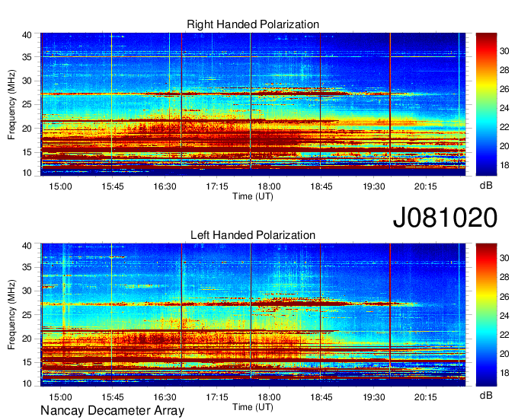Click 22 dB tick on Left Handed color bar
The width and height of the screenshot is (518, 420).
[504, 335]
